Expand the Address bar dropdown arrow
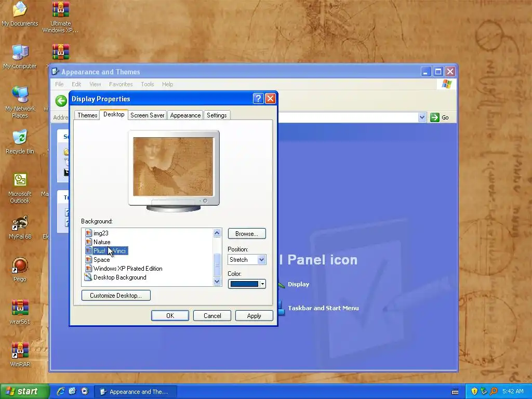 tap(422, 117)
